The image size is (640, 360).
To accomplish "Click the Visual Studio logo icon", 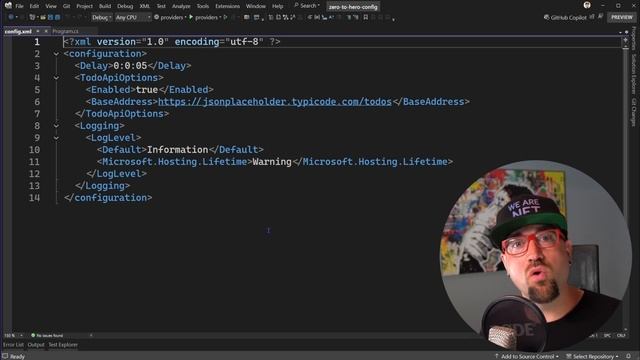I will tap(8, 5).
